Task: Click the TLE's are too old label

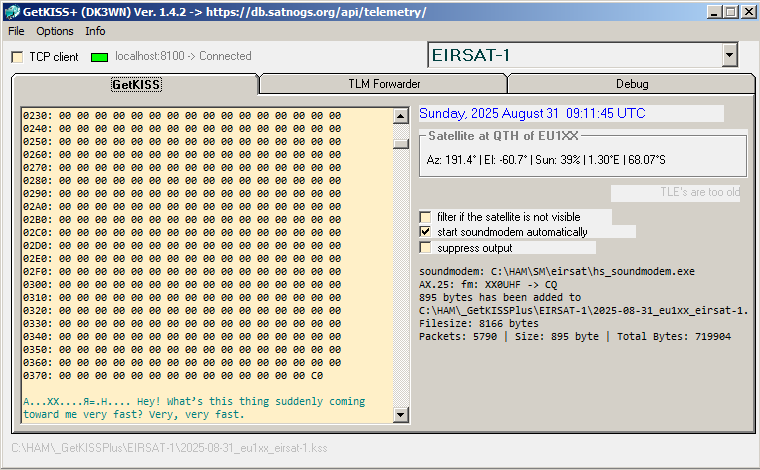Action: [675, 193]
